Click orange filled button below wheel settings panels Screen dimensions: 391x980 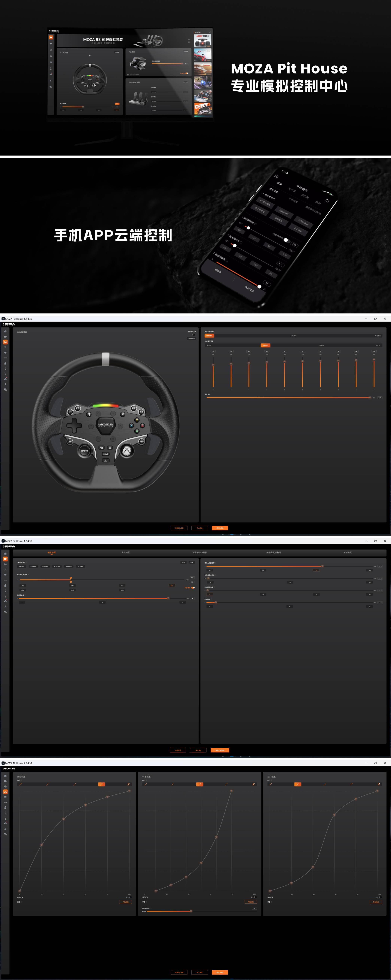(x=220, y=528)
